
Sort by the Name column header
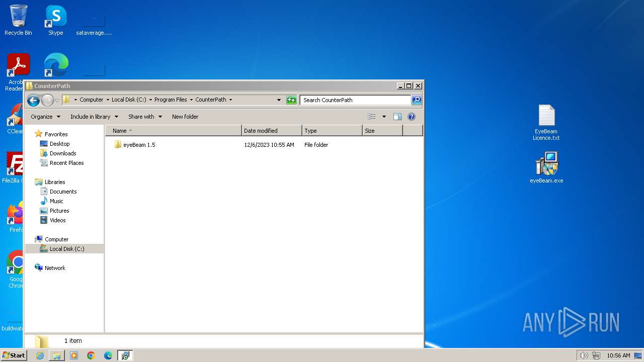[x=174, y=131]
